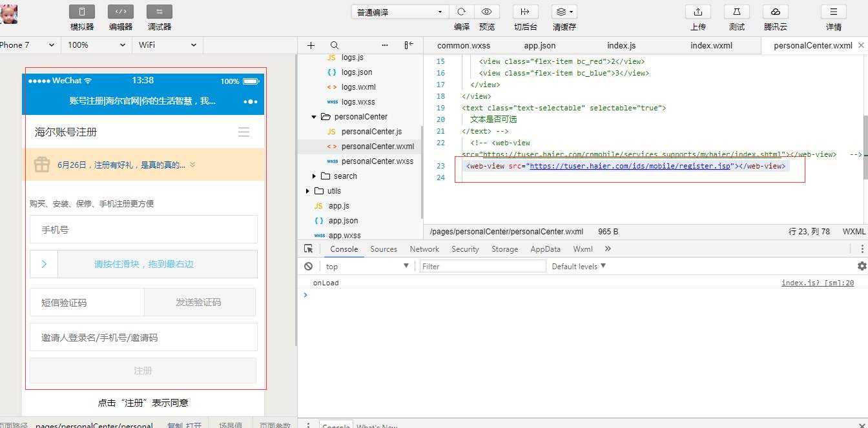Open console settings gear icon
Screen dimensions: 868x428
[862, 266]
